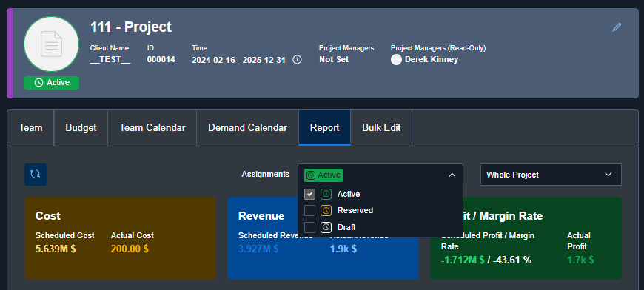Click Derek Kinney's avatar icon
Image resolution: width=644 pixels, height=290 pixels.
pyautogui.click(x=396, y=60)
